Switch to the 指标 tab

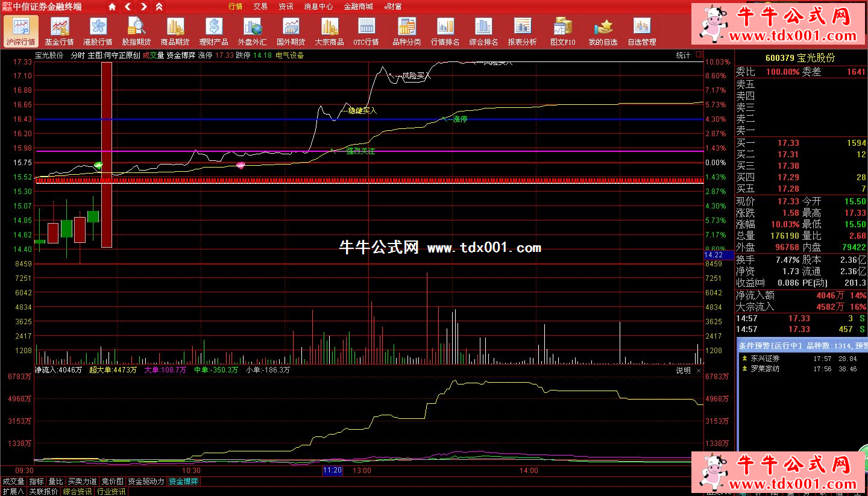click(x=36, y=482)
